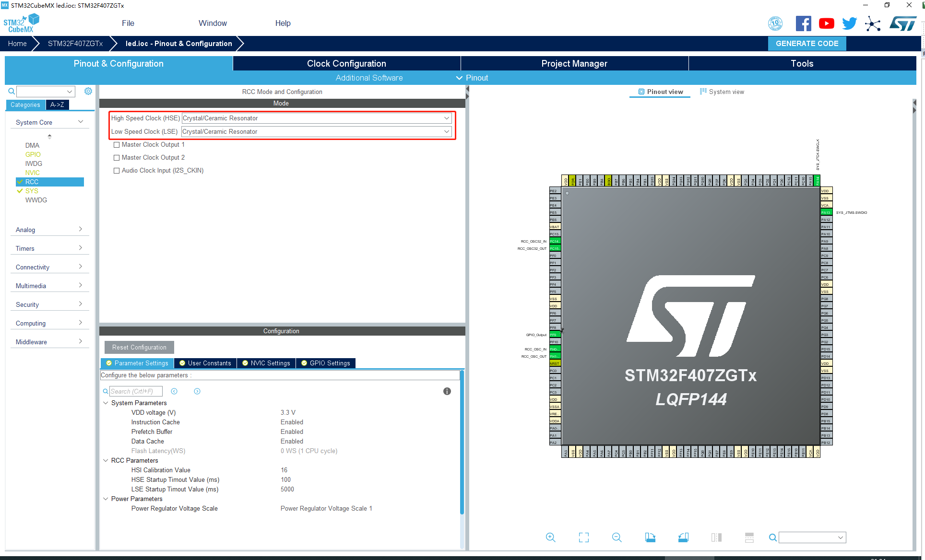Select NVIC in System Core list
Image resolution: width=925 pixels, height=560 pixels.
[x=33, y=173]
